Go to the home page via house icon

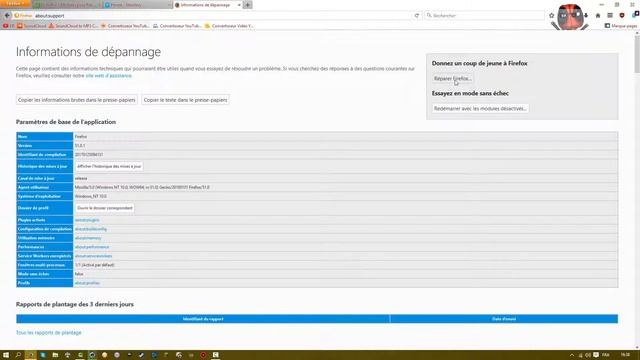(x=598, y=16)
